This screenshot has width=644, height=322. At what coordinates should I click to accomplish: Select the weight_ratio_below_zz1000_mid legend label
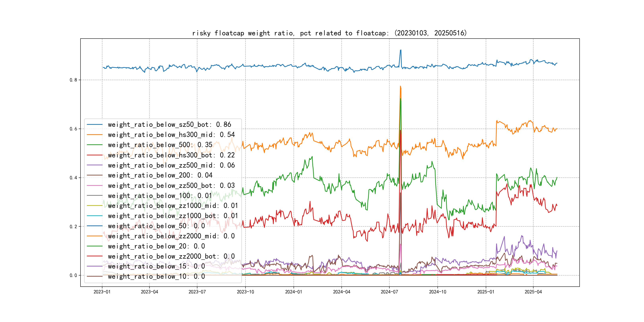[x=173, y=206]
